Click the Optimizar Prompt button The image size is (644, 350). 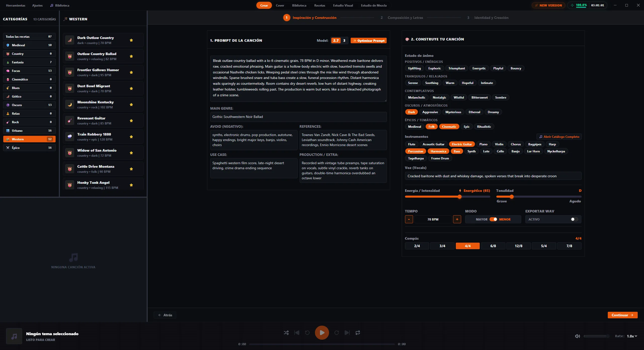click(369, 40)
